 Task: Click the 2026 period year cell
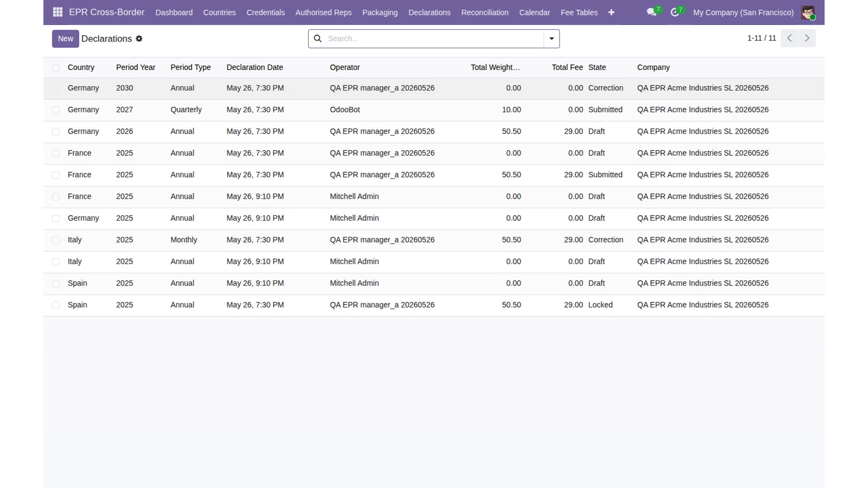(x=124, y=131)
